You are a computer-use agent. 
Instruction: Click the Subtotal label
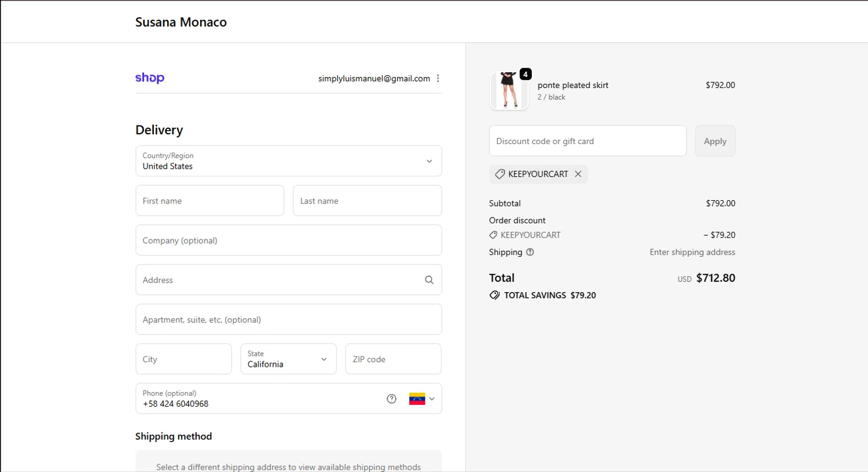point(505,204)
